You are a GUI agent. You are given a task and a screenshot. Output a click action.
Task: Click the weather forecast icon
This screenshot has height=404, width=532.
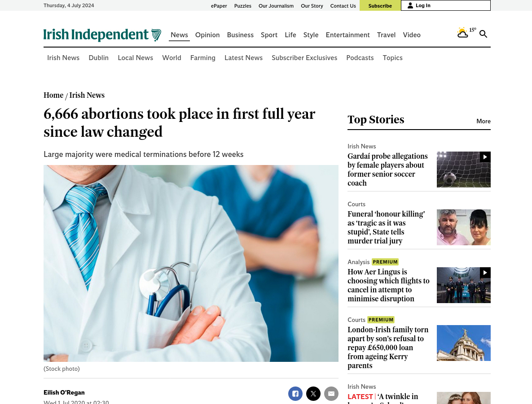pyautogui.click(x=462, y=33)
